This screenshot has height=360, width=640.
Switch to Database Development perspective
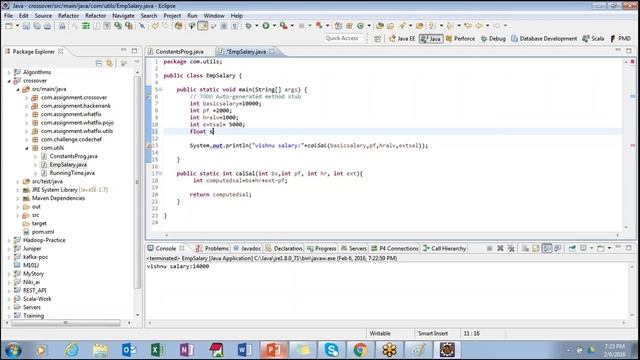pyautogui.click(x=544, y=38)
